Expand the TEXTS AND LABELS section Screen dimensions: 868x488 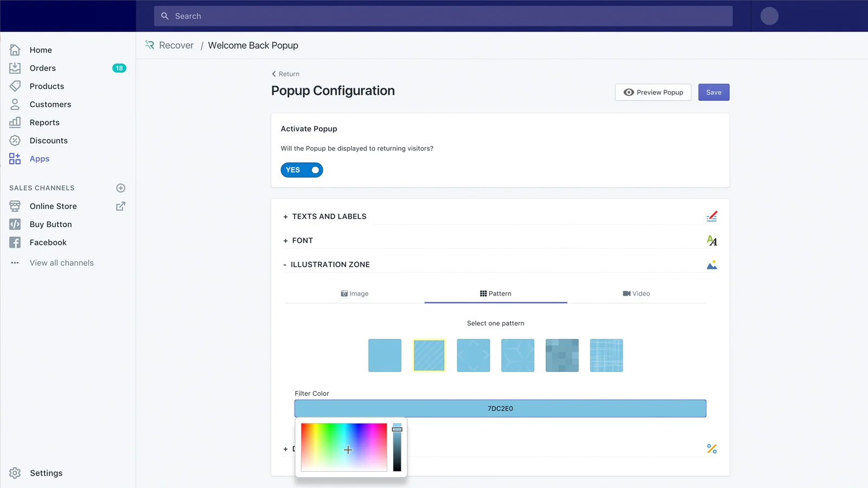coord(324,216)
